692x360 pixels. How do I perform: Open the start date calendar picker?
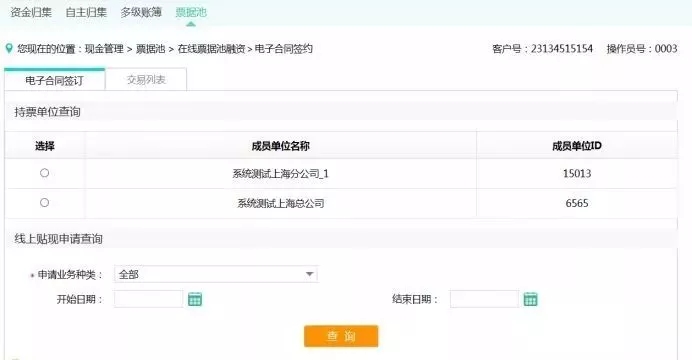pyautogui.click(x=195, y=299)
